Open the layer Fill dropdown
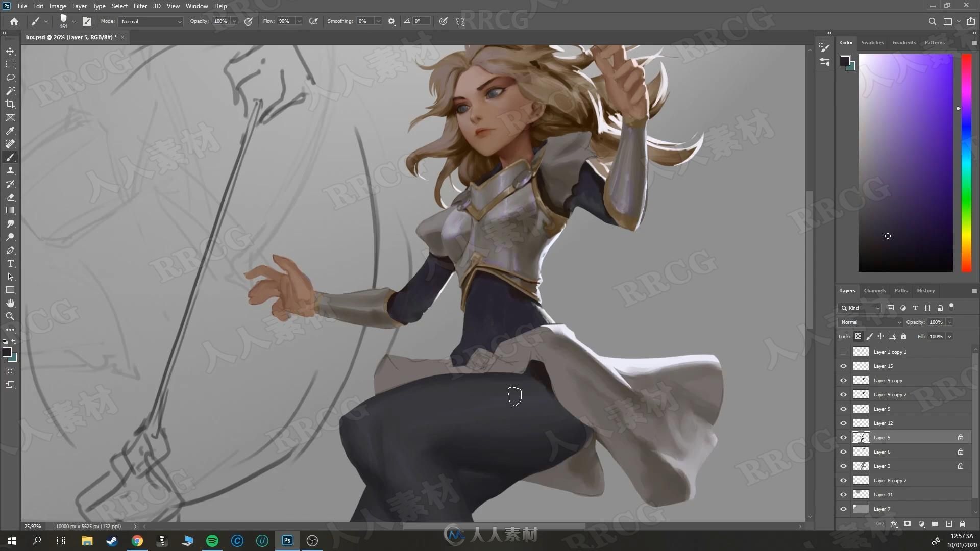 (949, 336)
